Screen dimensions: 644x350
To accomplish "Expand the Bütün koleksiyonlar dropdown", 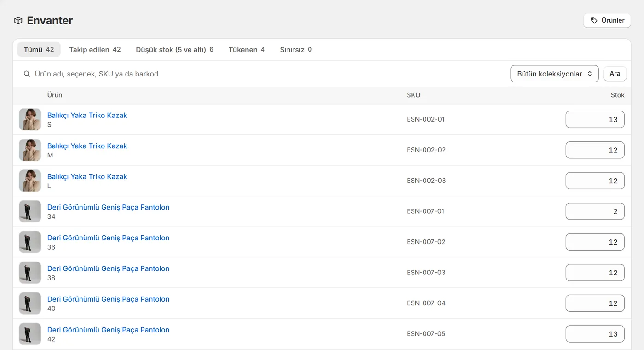I will (x=554, y=74).
